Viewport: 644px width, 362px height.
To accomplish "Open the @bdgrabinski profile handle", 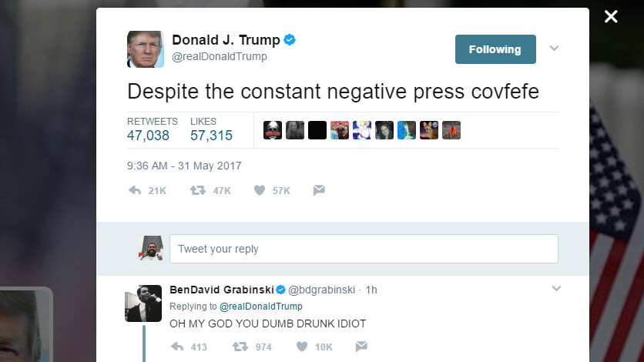I will pyautogui.click(x=321, y=290).
